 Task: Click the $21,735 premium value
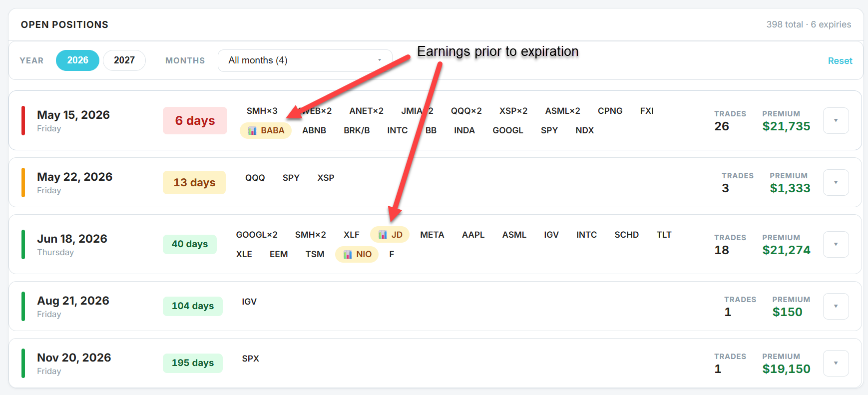(x=786, y=126)
